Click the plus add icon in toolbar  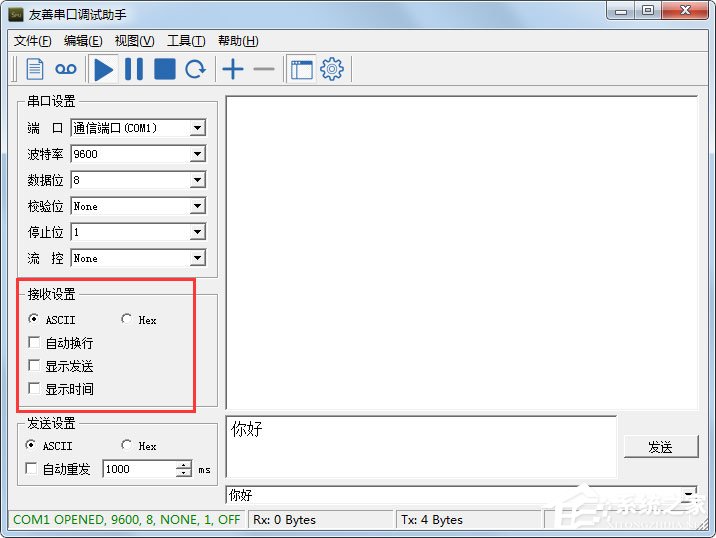click(x=233, y=69)
